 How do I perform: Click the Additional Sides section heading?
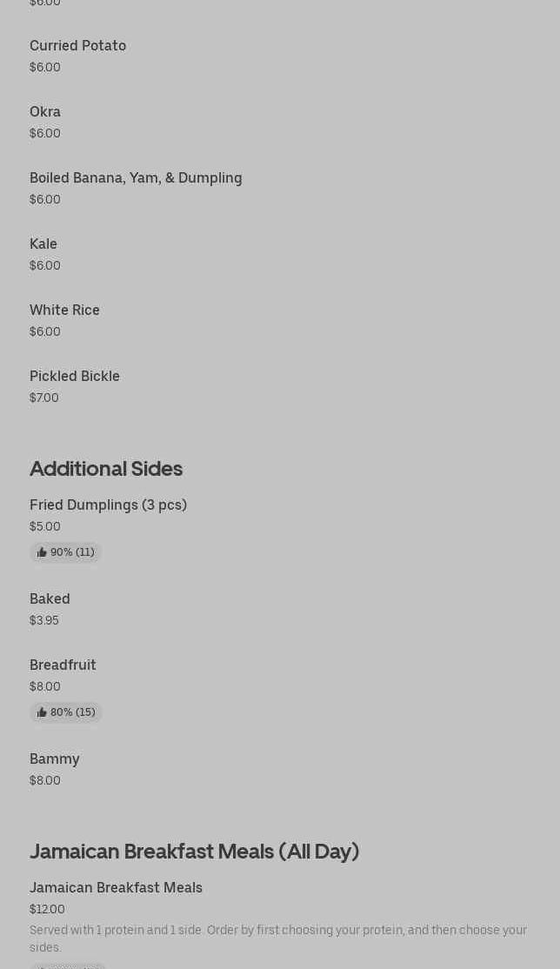106,469
